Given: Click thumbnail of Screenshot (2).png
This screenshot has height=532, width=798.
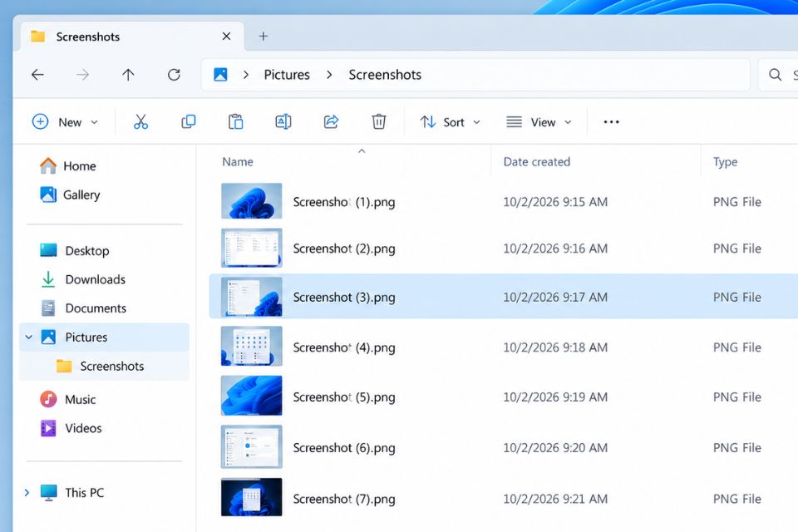Looking at the screenshot, I should coord(251,248).
